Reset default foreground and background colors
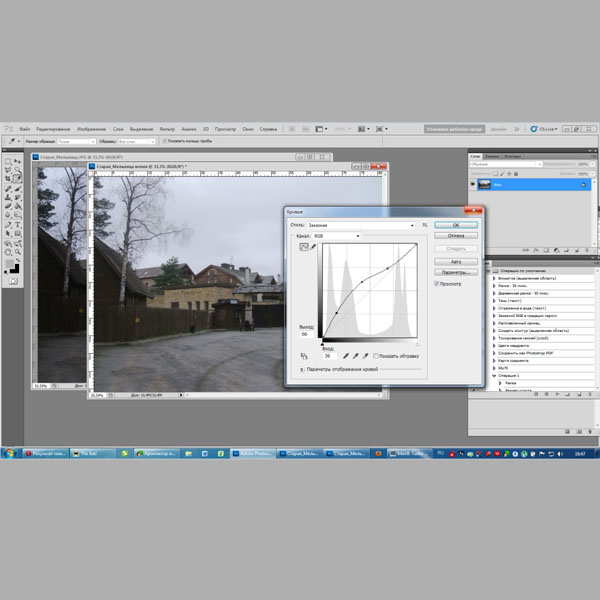 tap(6, 272)
